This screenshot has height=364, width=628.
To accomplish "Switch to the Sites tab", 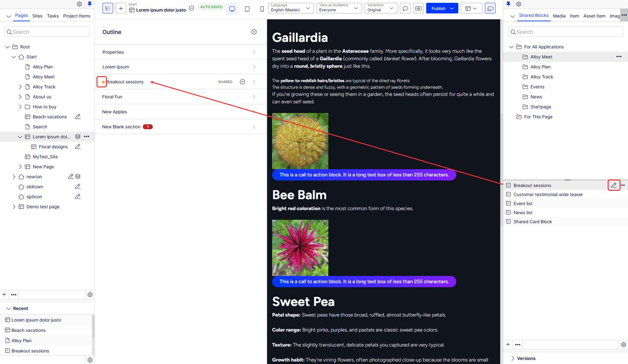I will click(37, 16).
